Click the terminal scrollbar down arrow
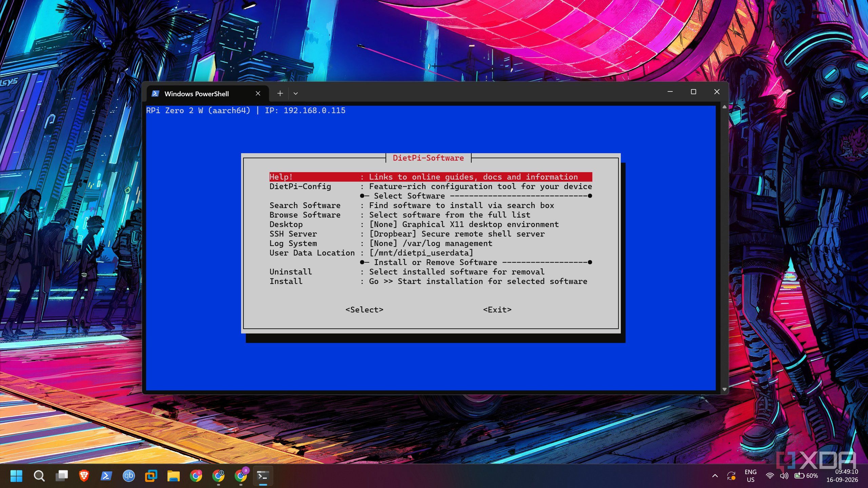Viewport: 868px width, 488px height. (x=724, y=389)
